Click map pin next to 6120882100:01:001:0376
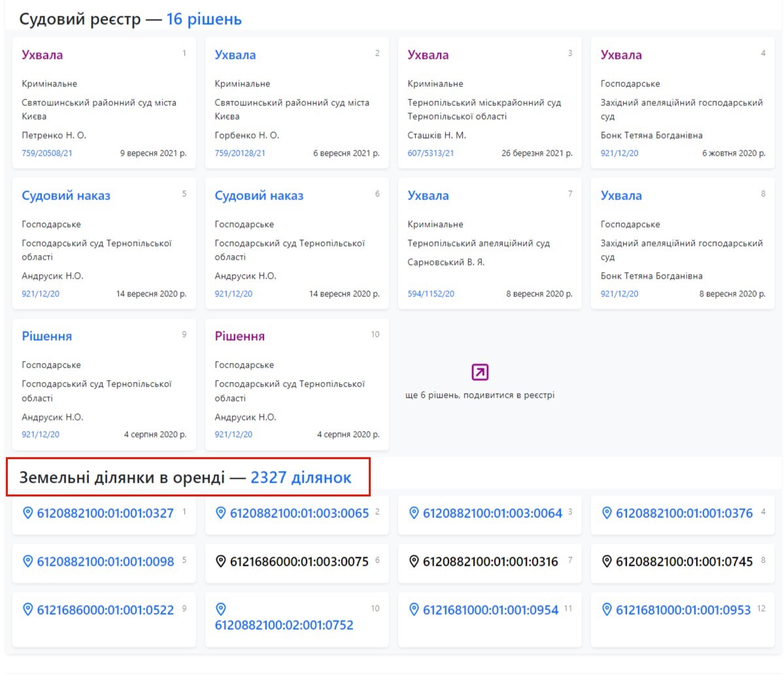The image size is (784, 675). 606,513
